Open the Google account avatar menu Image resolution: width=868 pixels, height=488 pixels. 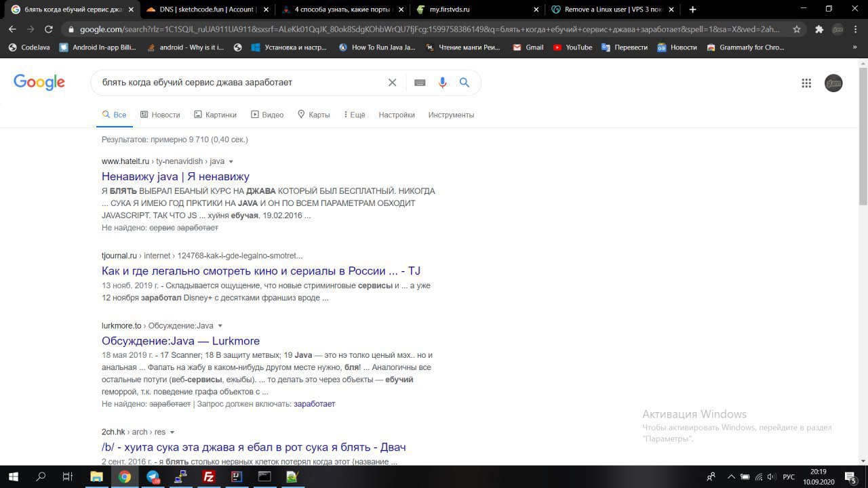pyautogui.click(x=833, y=83)
